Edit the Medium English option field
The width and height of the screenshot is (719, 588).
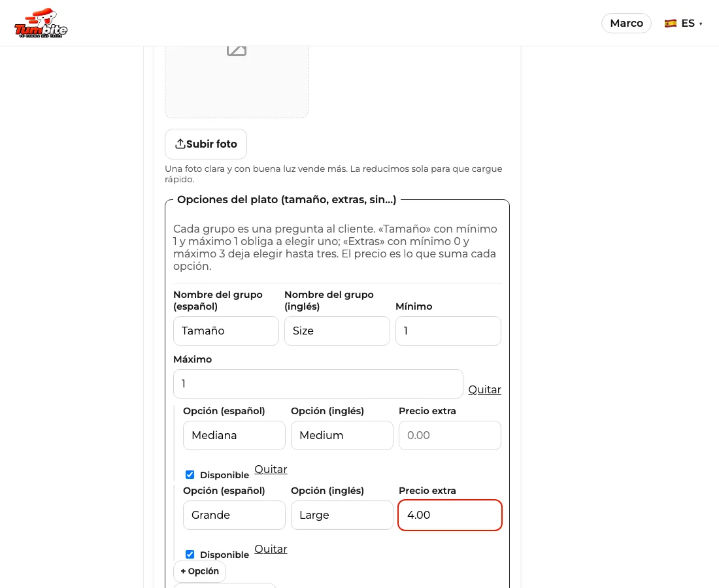(342, 435)
